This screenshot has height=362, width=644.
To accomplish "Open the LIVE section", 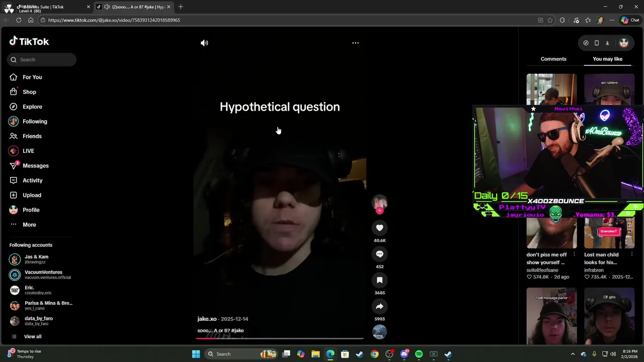I will [28, 151].
